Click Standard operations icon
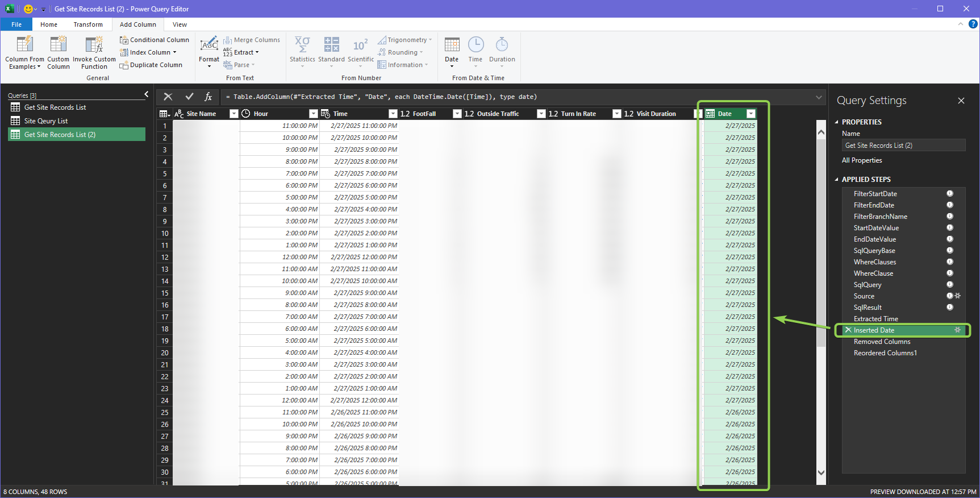The height and width of the screenshot is (498, 980). click(x=331, y=45)
